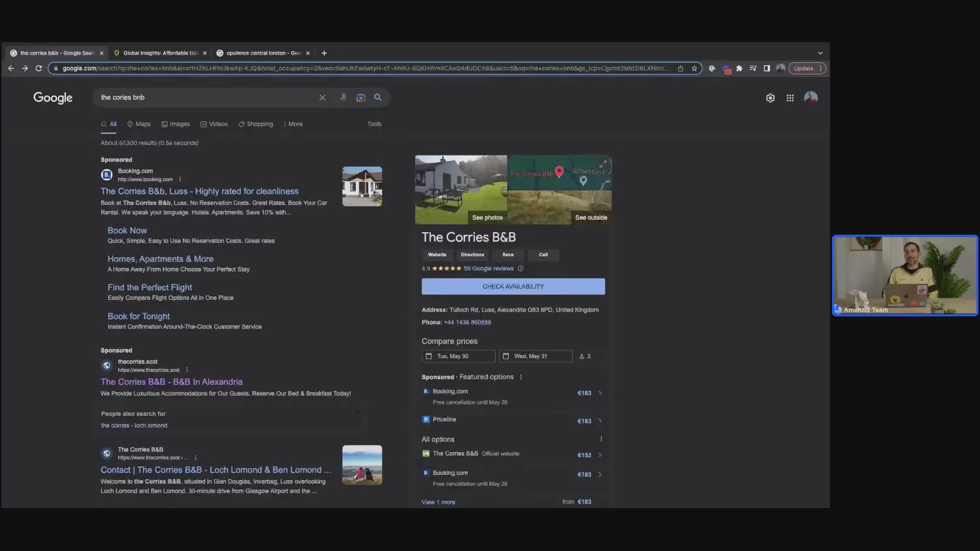Call phone number +44 1436 860888
Viewport: 980px width, 551px height.
467,322
